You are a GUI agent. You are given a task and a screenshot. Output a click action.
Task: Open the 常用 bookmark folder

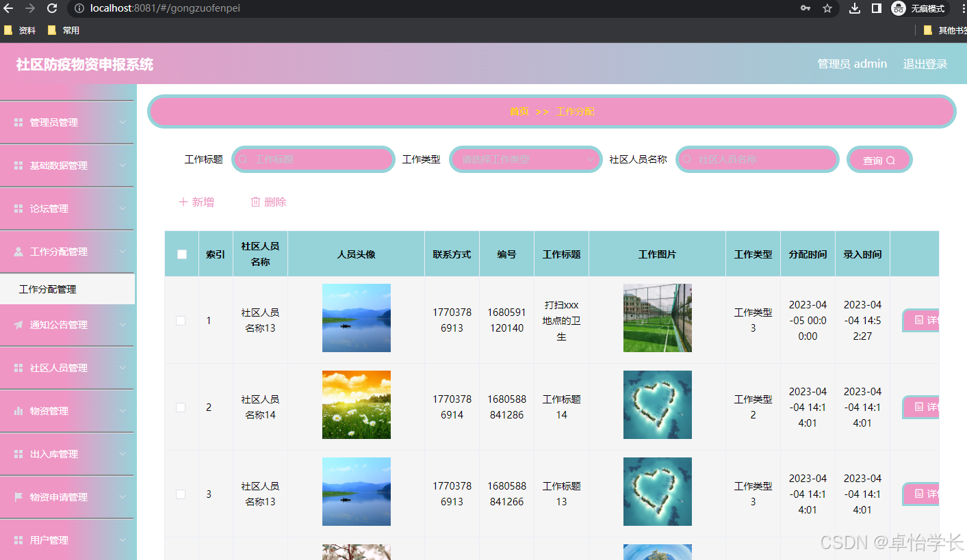tap(64, 30)
